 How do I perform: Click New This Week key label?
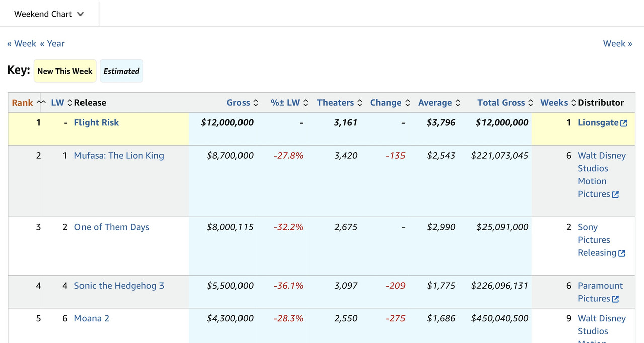[x=65, y=71]
